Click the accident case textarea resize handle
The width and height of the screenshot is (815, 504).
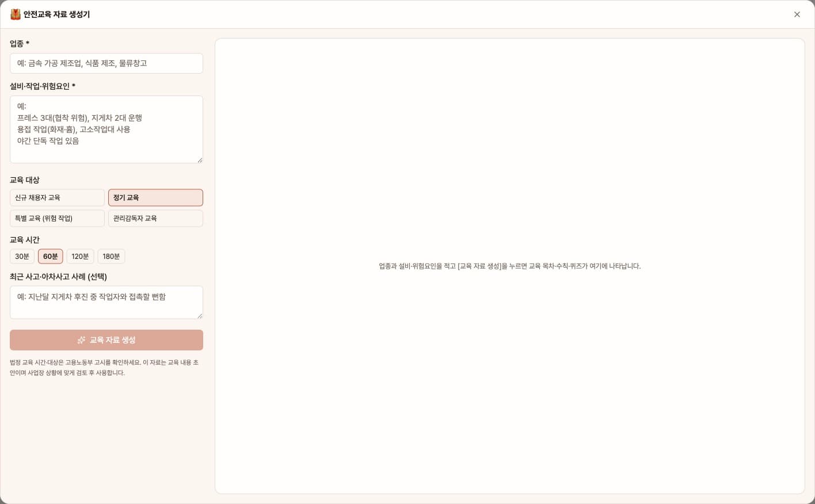coord(200,315)
